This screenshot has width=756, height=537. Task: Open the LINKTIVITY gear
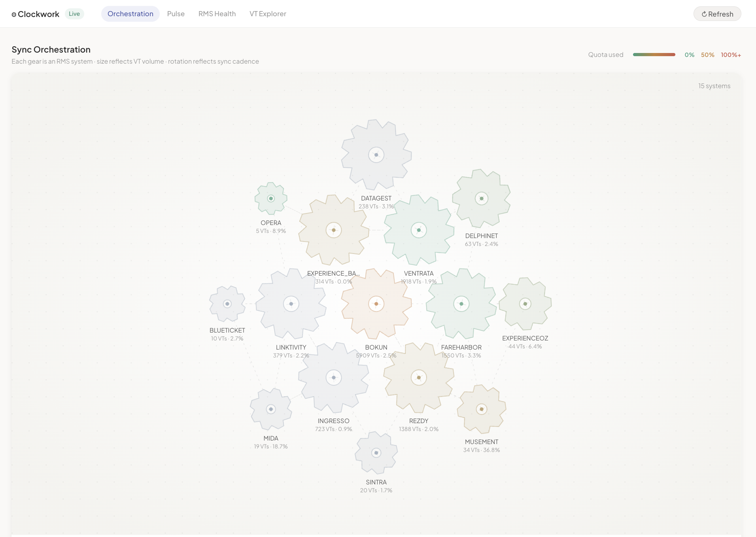(291, 304)
